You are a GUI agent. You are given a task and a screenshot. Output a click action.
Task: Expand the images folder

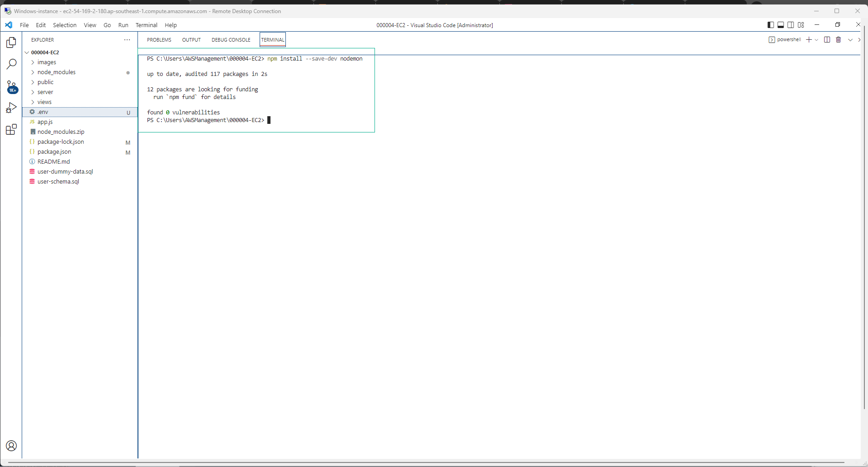point(33,62)
